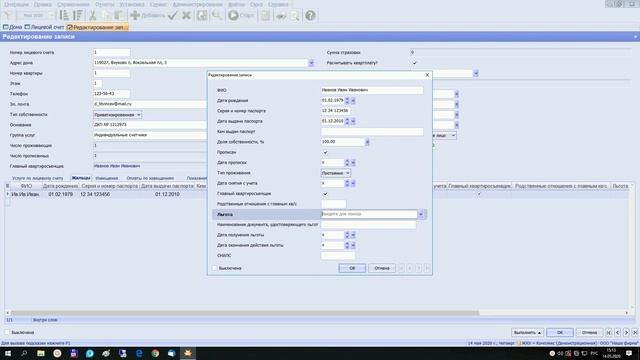The height and width of the screenshot is (360, 640).
Task: Open the Администрирование menu
Action: coord(198,4)
